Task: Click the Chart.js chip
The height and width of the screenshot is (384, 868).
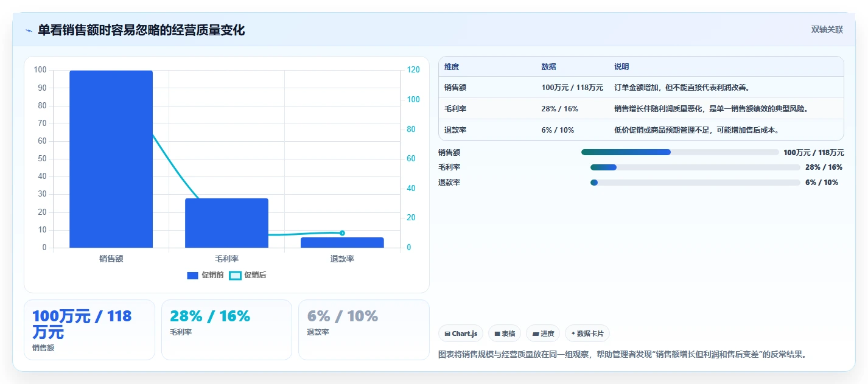Action: click(x=461, y=333)
